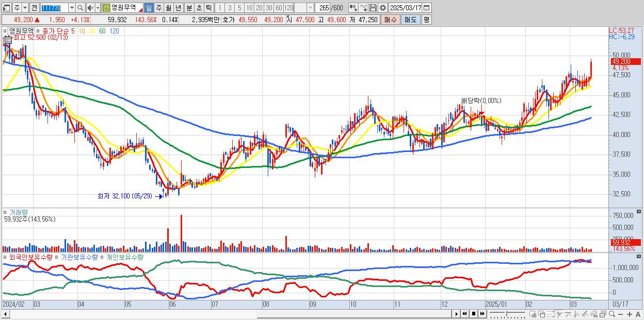
Task: Open chart settings gear icon
Action: tap(382, 8)
